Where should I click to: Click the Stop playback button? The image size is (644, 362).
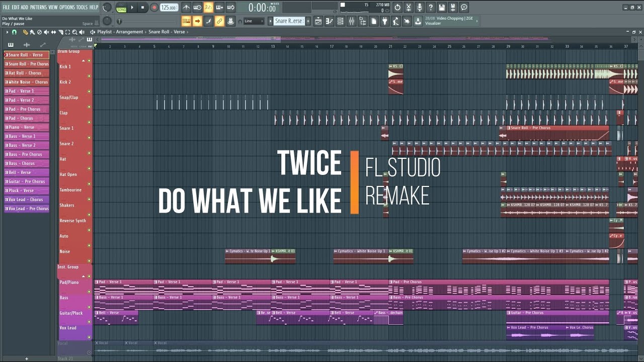click(x=142, y=8)
